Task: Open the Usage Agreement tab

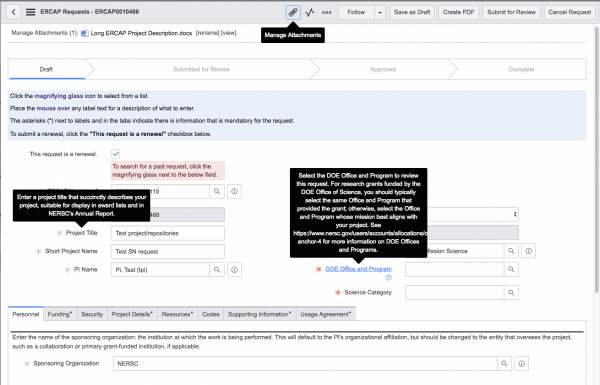Action: [325, 314]
